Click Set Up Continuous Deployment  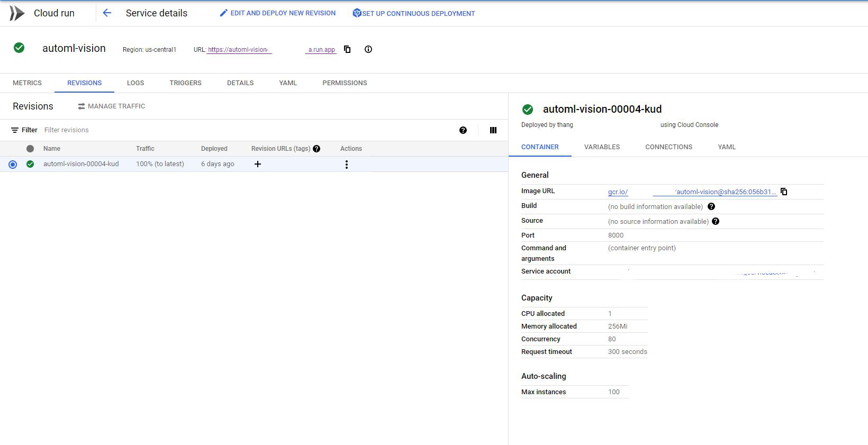(414, 13)
